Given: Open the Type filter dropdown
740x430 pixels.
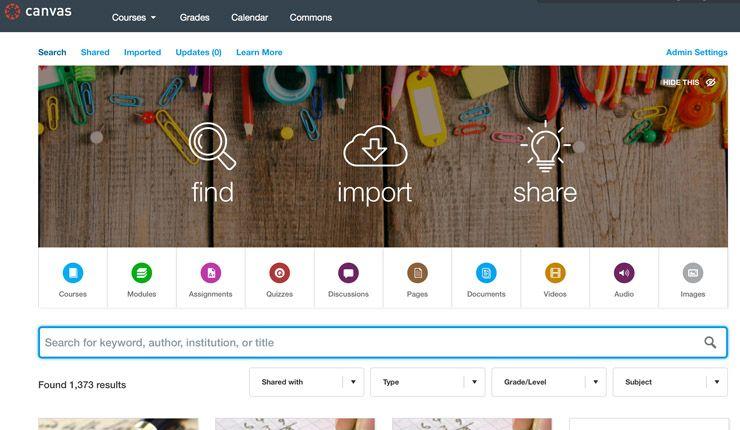Looking at the screenshot, I should click(x=428, y=382).
